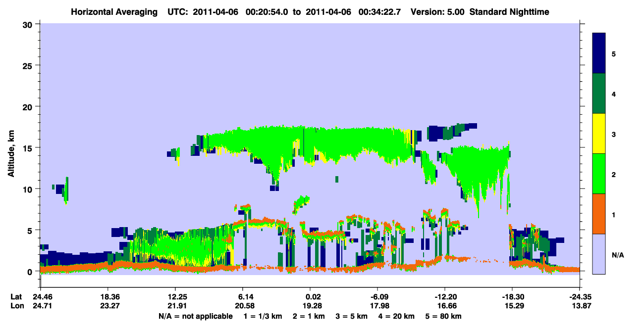Click the 'N/A = not applicable' legend text
This screenshot has width=644, height=330.
click(196, 316)
